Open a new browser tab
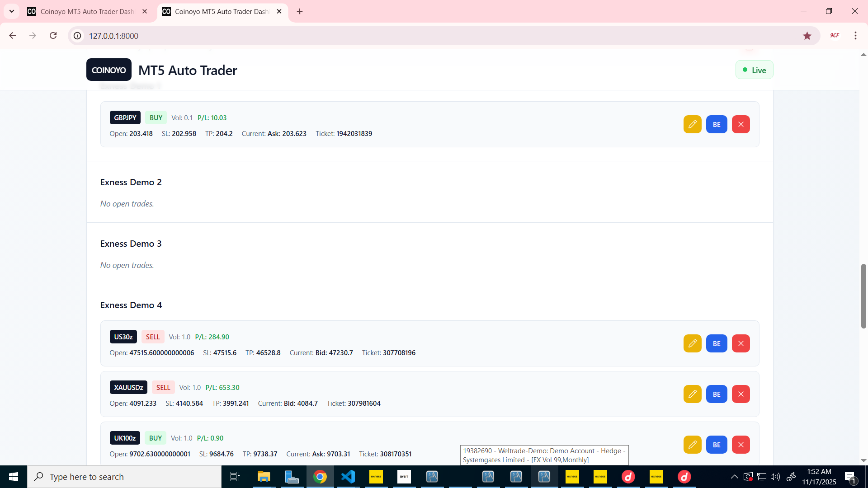 [x=300, y=11]
